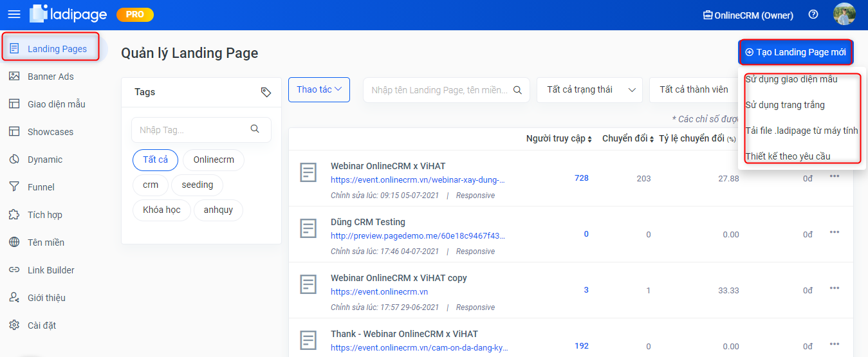Select the Tất cả tag filter
The image size is (868, 357).
click(155, 160)
